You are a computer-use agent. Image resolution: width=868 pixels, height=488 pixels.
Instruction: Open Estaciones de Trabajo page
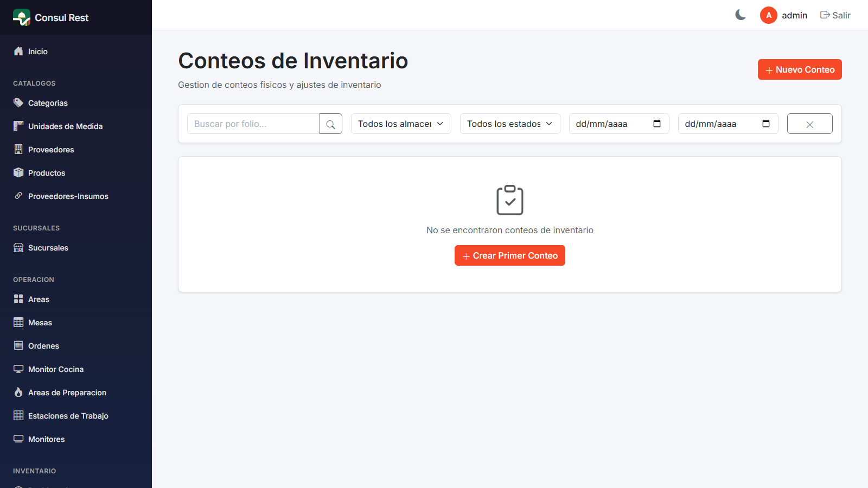76,416
